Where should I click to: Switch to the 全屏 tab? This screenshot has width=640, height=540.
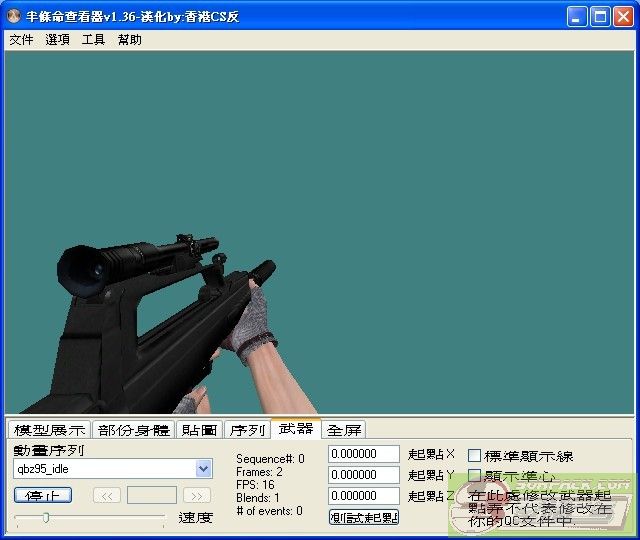click(344, 430)
